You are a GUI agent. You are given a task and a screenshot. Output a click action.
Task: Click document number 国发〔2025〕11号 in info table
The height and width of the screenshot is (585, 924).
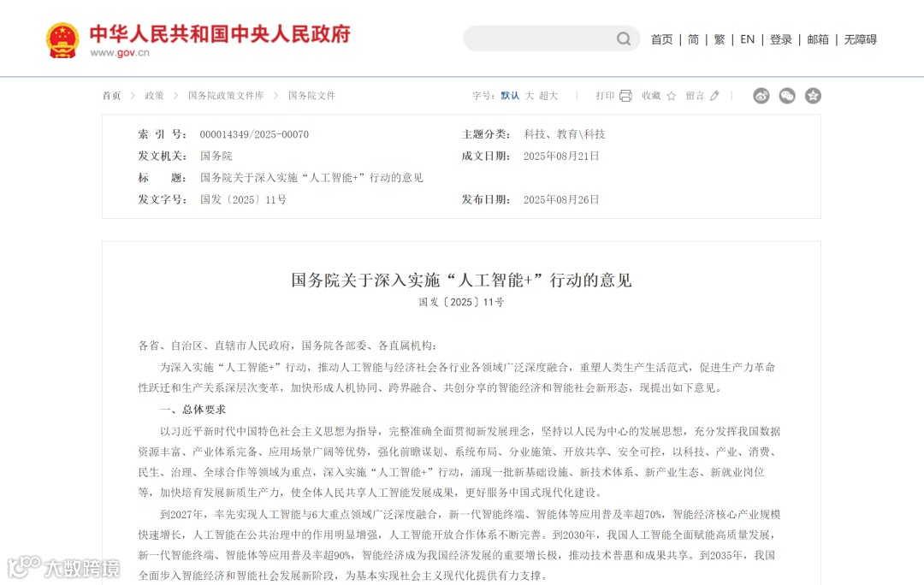243,200
